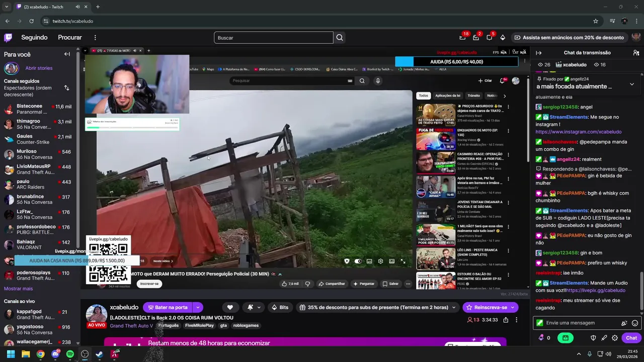This screenshot has width=644, height=362.
Task: Open the stream more options dots
Action: pyautogui.click(x=516, y=320)
